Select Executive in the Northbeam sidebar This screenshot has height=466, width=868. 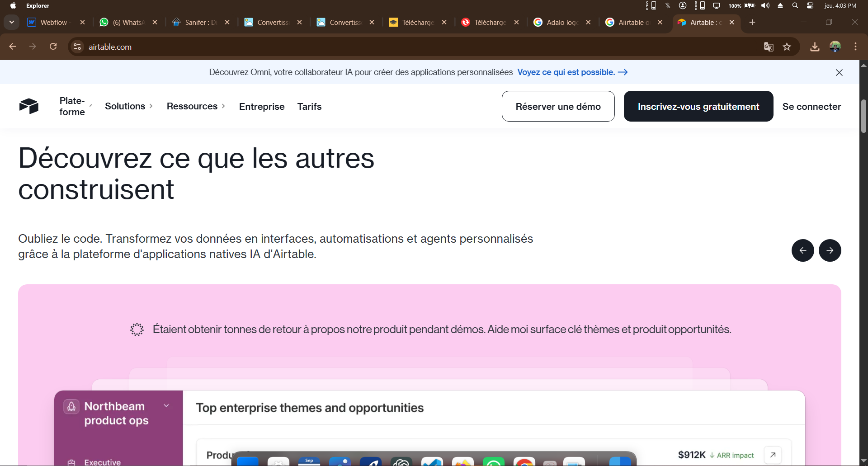coord(102,462)
